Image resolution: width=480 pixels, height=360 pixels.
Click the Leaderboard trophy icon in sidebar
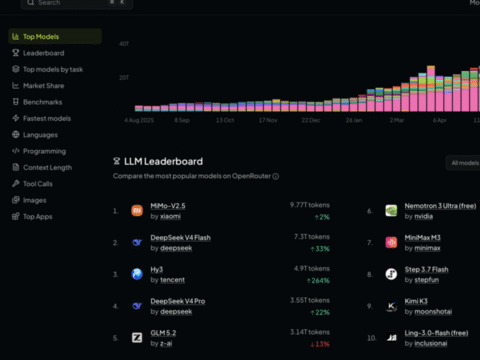tap(16, 53)
